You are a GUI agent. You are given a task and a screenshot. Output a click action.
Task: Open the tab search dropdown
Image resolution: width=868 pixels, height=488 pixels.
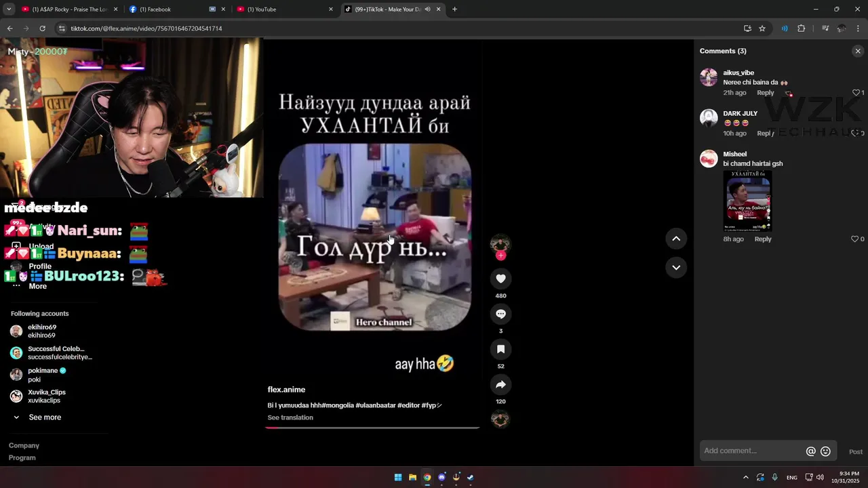point(9,9)
